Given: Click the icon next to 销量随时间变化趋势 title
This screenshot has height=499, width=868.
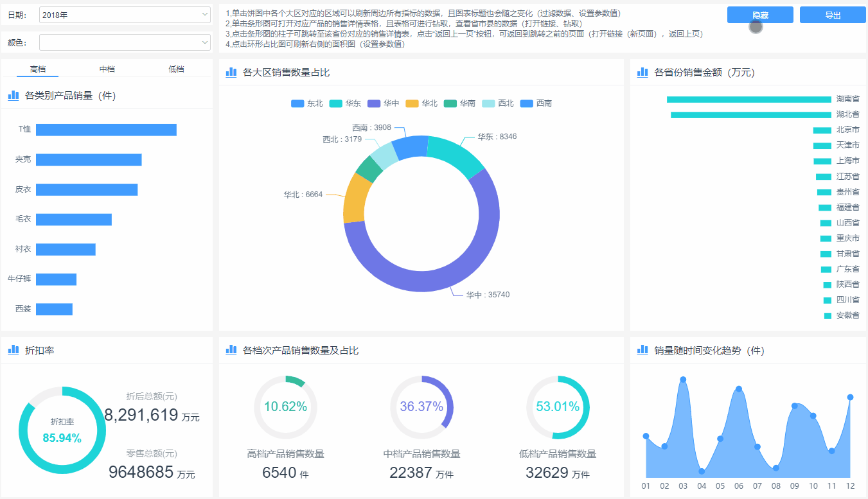Looking at the screenshot, I should pyautogui.click(x=642, y=350).
